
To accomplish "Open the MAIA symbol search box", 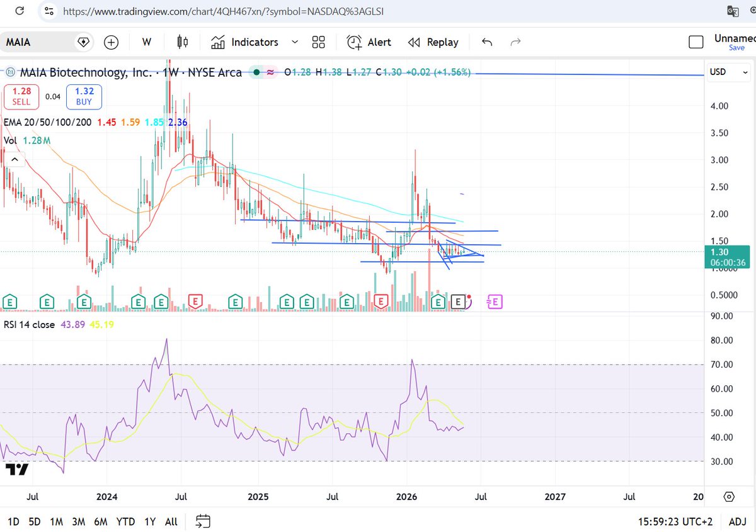I will tap(47, 42).
